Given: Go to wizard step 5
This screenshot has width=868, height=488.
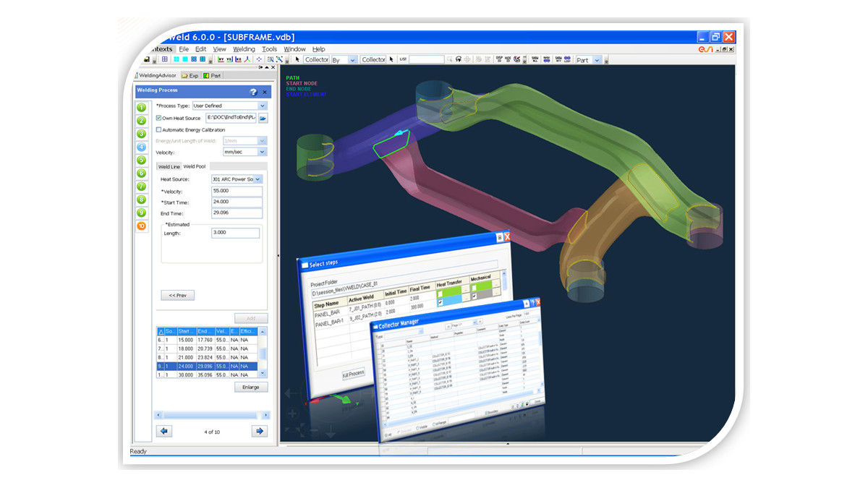Looking at the screenshot, I should pyautogui.click(x=142, y=160).
